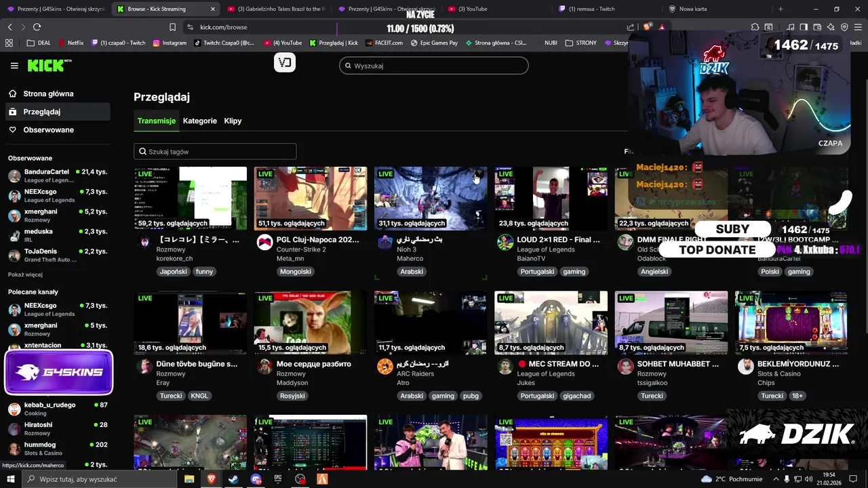This screenshot has width=868, height=488.
Task: Open the hamburger sidebar menu
Action: point(14,66)
